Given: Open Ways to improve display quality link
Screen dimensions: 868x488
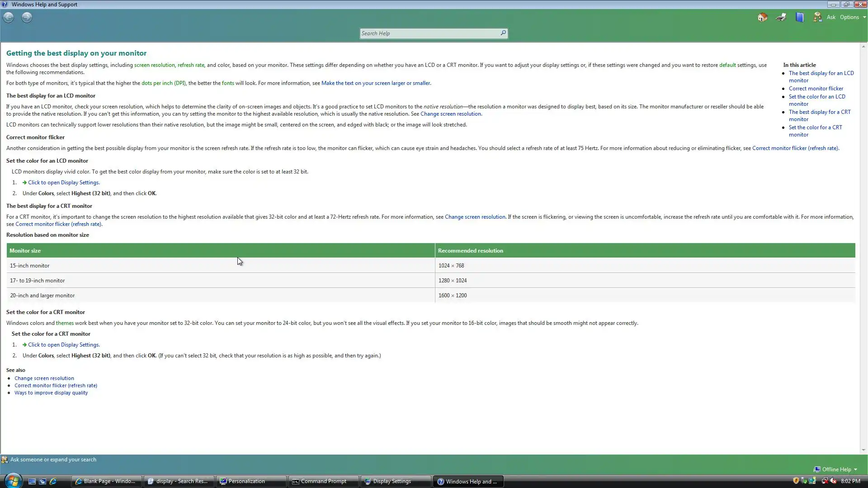Looking at the screenshot, I should (51, 393).
